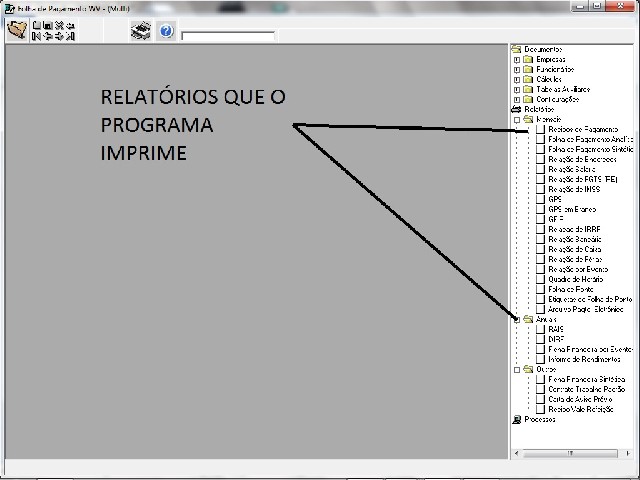
Task: Click the horizontal scrollbar of the tree panel
Action: pos(571,453)
